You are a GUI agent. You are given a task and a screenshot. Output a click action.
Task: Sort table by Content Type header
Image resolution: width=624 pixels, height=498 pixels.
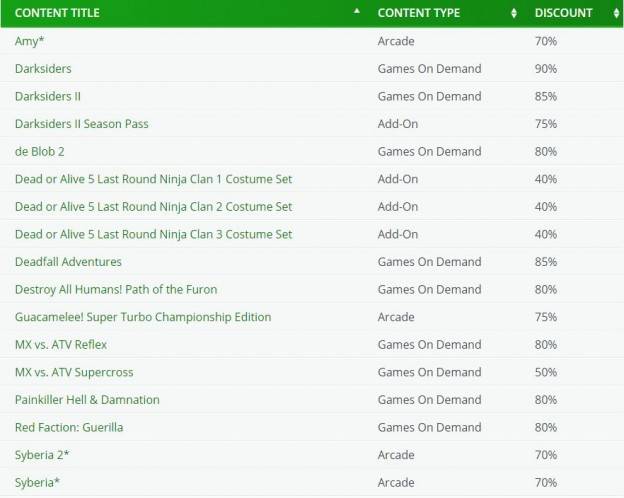(419, 13)
